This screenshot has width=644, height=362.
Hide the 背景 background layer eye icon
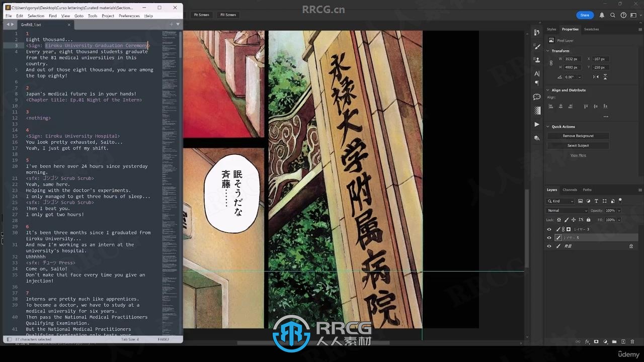pyautogui.click(x=549, y=246)
